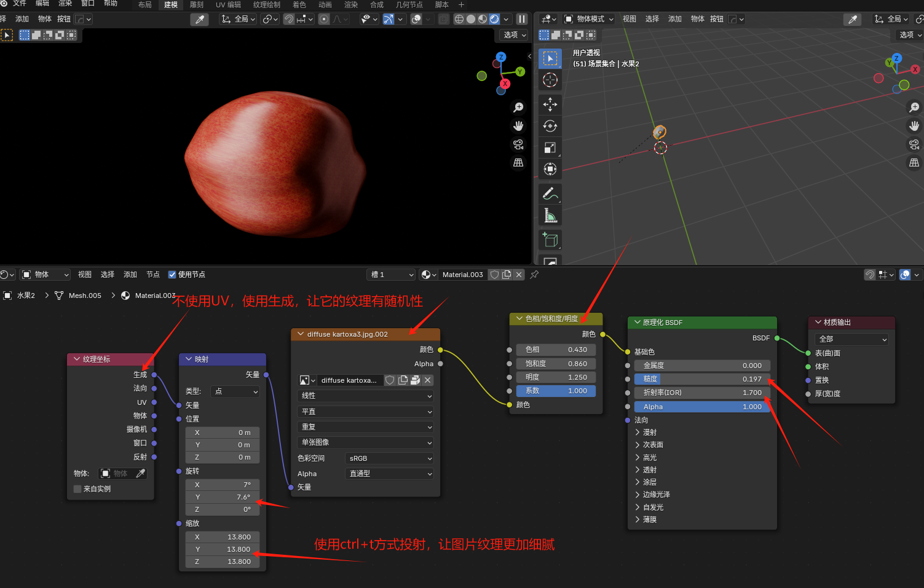
Task: Open image file icon in texture node
Action: click(x=415, y=380)
